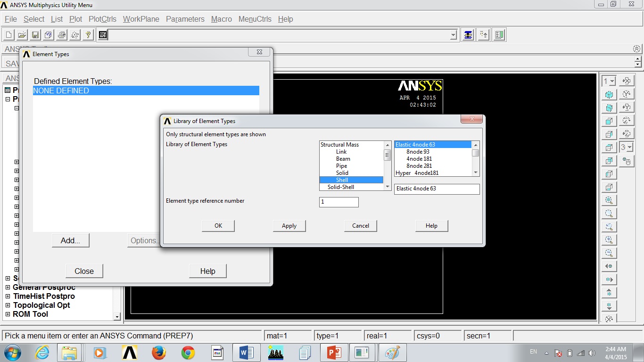Click the Pan Model Up arrow icon
The height and width of the screenshot is (362, 644).
tap(609, 292)
